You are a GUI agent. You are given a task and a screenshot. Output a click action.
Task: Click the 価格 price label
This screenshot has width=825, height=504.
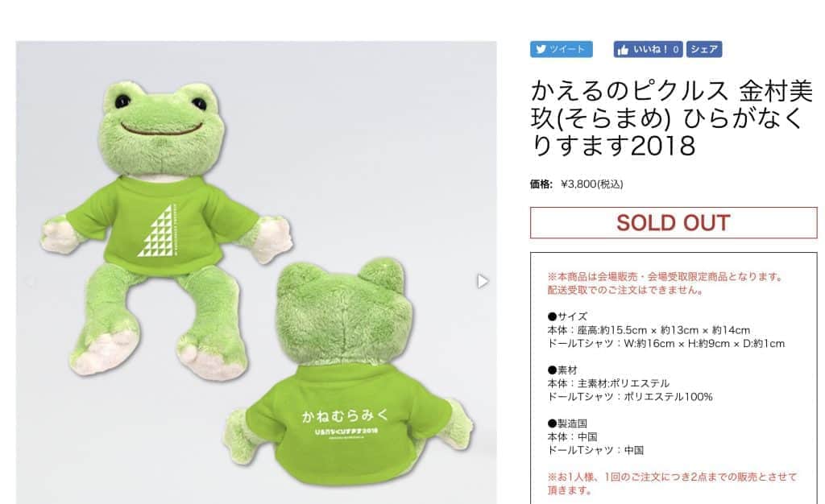coord(541,184)
